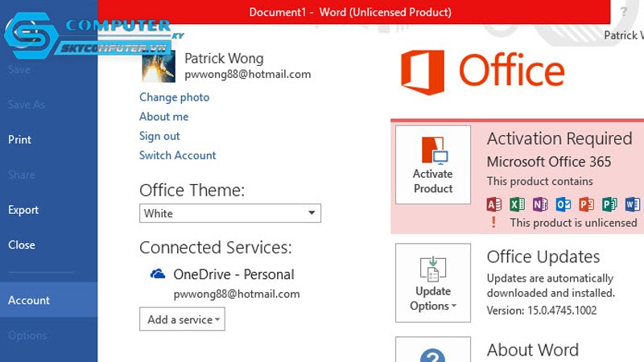This screenshot has width=644, height=362.
Task: Click the Publisher icon in product list
Action: pos(609,204)
